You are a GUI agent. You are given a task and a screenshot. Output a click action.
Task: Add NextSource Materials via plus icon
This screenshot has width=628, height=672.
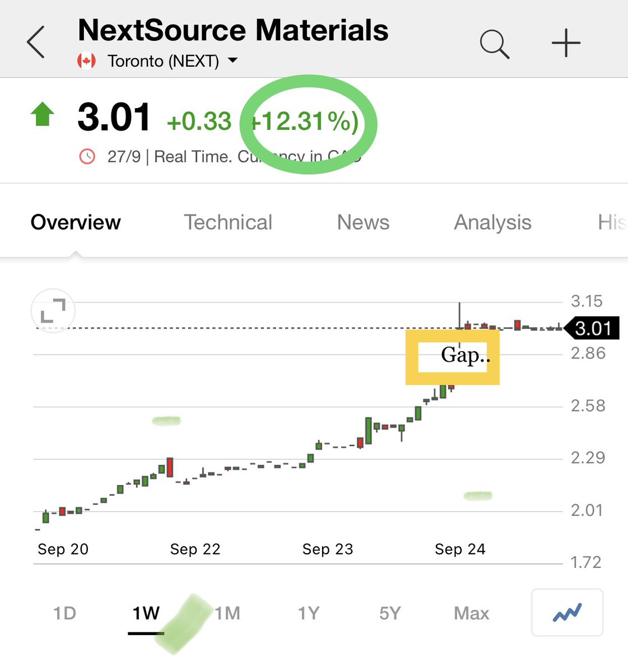point(566,42)
